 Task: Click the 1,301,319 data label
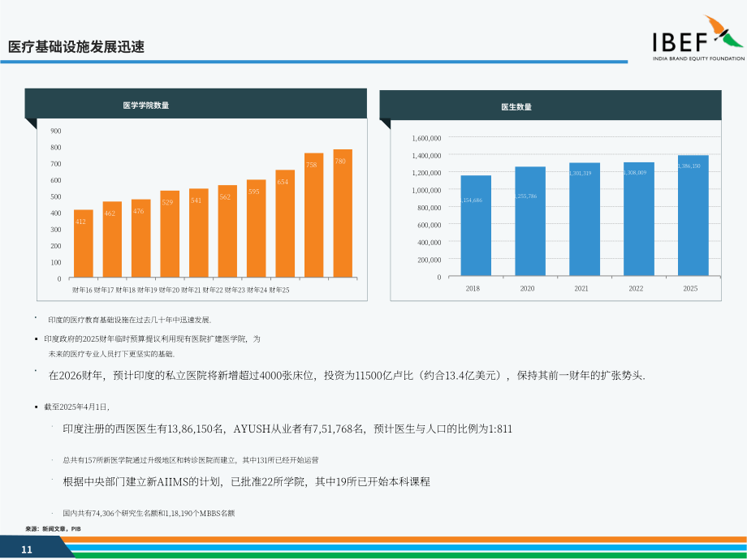pos(581,174)
